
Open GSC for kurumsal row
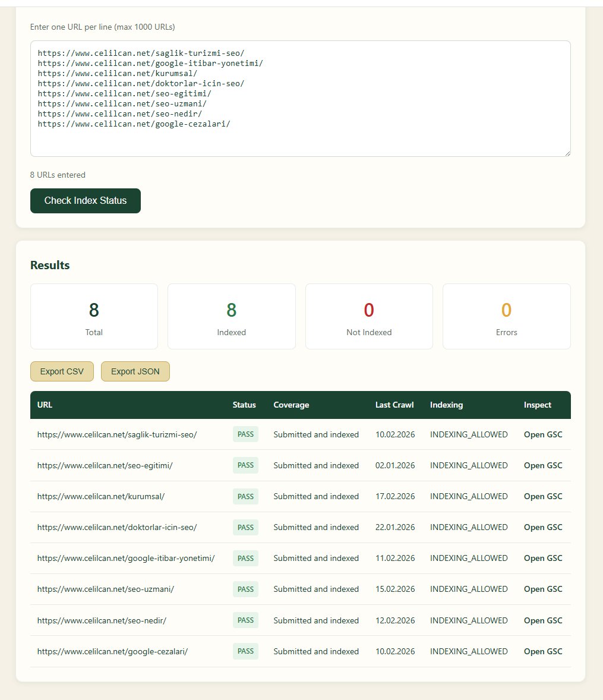(543, 496)
